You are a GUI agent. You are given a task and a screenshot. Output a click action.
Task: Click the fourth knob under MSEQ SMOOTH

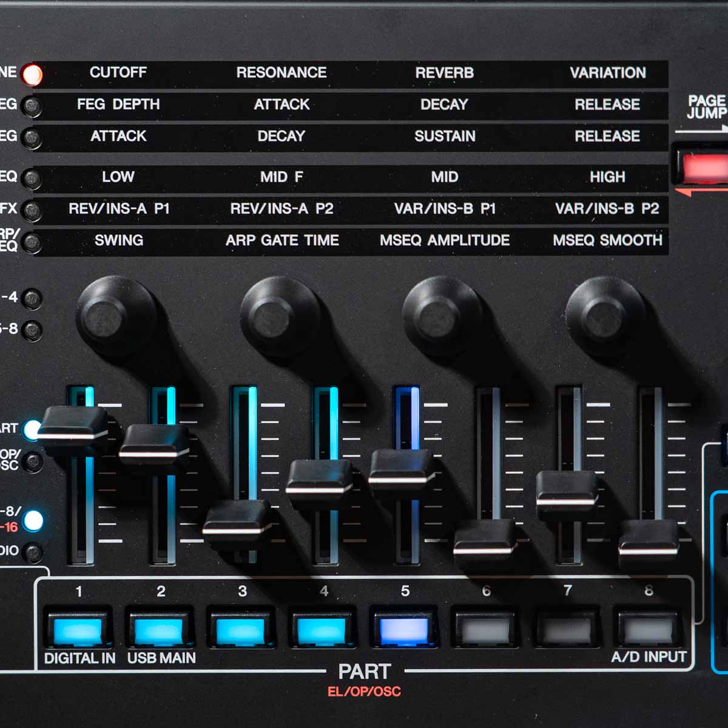pos(604,317)
